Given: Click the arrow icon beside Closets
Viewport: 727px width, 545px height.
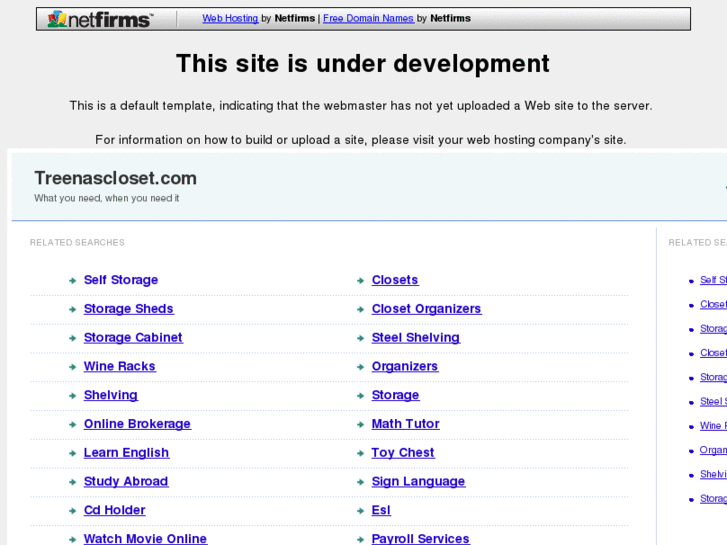Looking at the screenshot, I should (360, 281).
